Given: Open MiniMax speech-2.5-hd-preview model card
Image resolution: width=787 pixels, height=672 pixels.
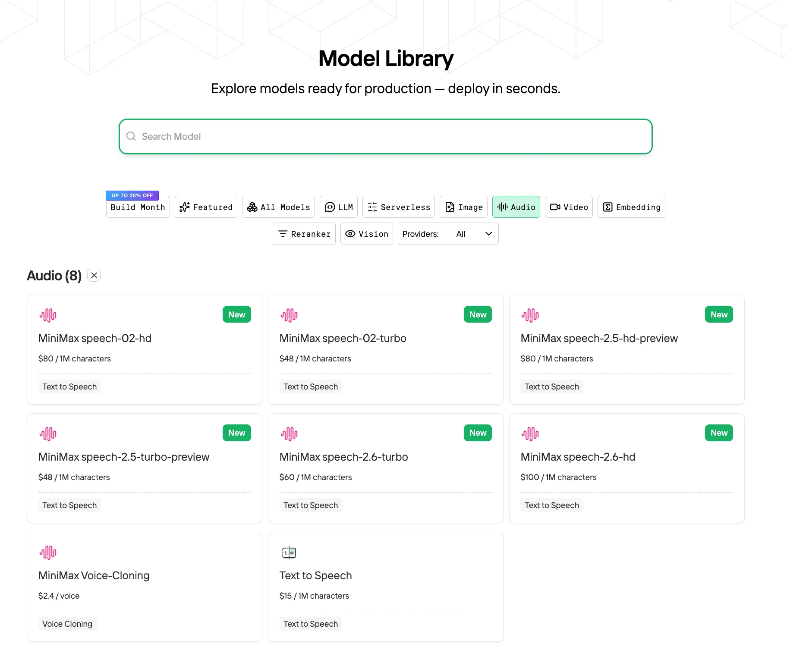Looking at the screenshot, I should [x=626, y=349].
